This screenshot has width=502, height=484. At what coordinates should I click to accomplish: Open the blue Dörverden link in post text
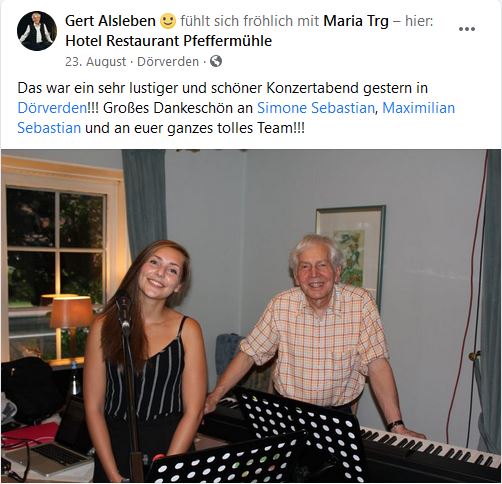[52, 108]
